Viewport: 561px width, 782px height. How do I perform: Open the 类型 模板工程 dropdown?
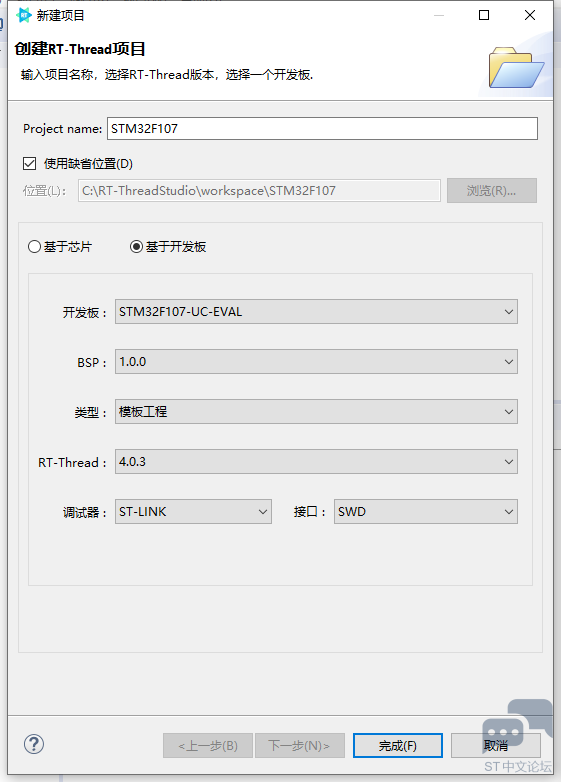316,411
